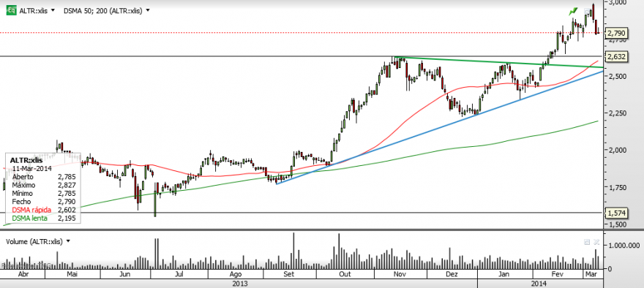Click the Ago month on time axis
Image resolution: width=644 pixels, height=288 pixels.
236,273
